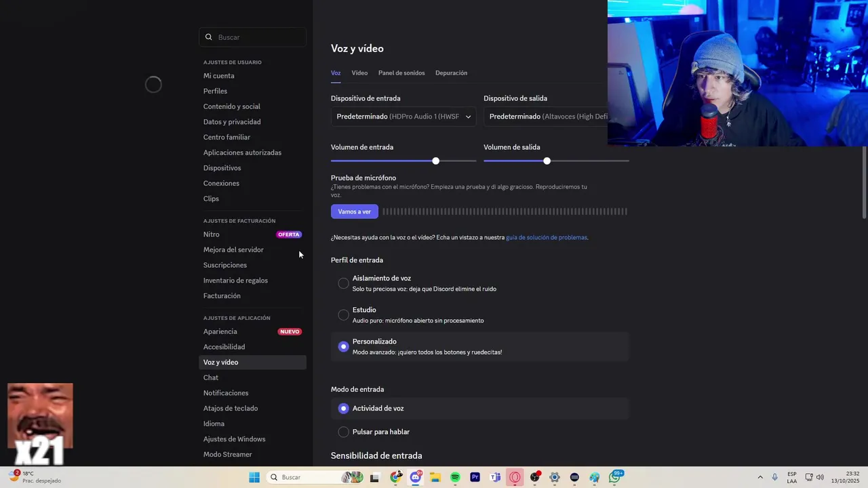Switch to the Voz tab
The height and width of the screenshot is (488, 868).
tap(336, 73)
